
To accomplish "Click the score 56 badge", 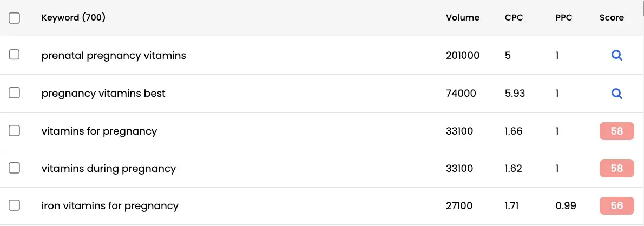I will click(616, 206).
